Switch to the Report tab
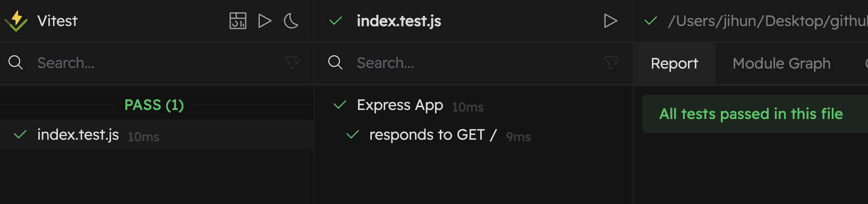This screenshot has height=204, width=868. [x=674, y=63]
